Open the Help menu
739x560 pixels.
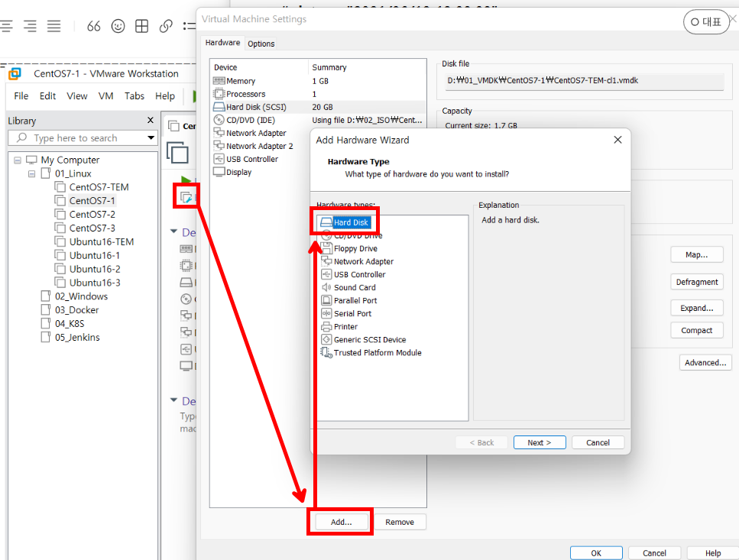pyautogui.click(x=165, y=96)
